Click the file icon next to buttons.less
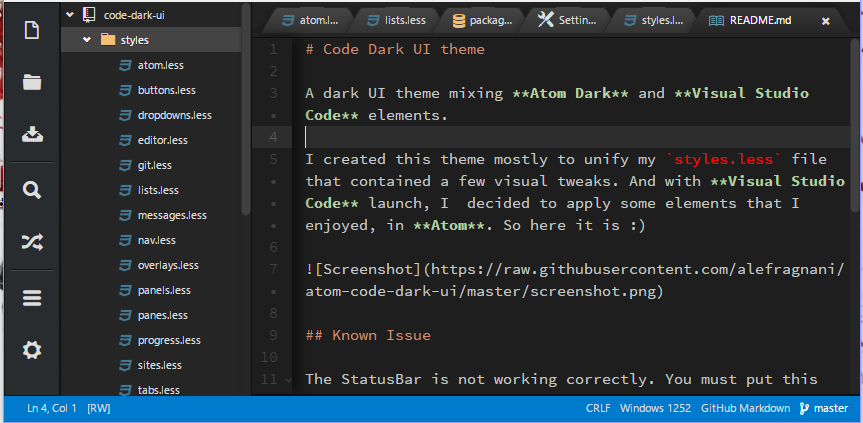This screenshot has width=863, height=423. click(x=126, y=90)
